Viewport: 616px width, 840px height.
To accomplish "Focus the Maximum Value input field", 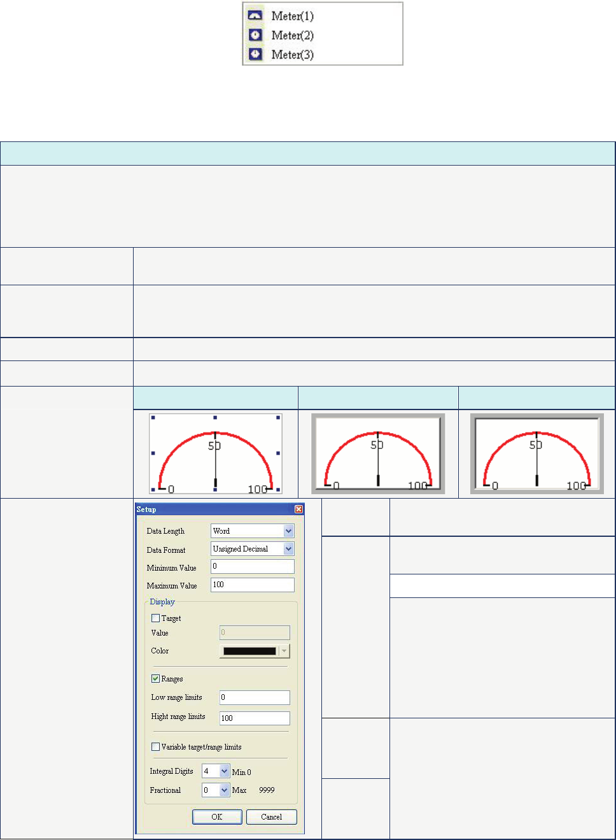I will pyautogui.click(x=252, y=585).
